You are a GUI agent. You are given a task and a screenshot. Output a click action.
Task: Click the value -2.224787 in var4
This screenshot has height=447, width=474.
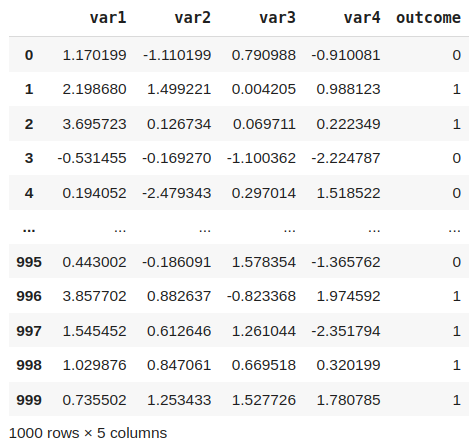click(346, 158)
